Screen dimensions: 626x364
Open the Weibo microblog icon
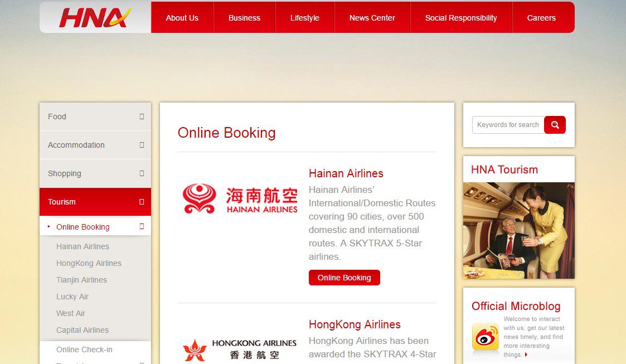click(485, 337)
